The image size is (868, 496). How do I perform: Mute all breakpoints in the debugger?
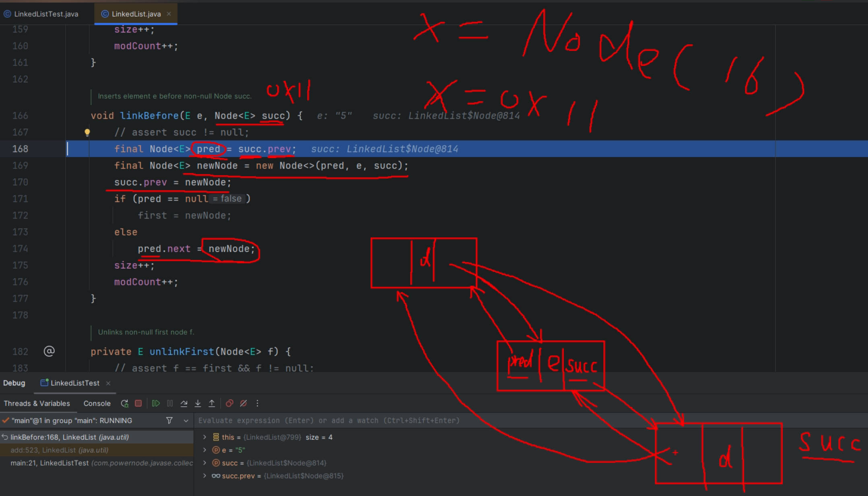[x=243, y=403]
